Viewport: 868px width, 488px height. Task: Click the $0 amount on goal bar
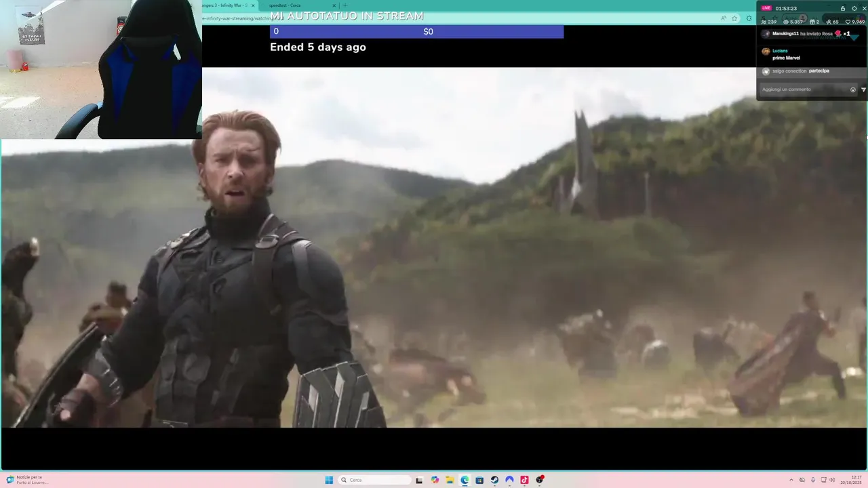coord(428,31)
